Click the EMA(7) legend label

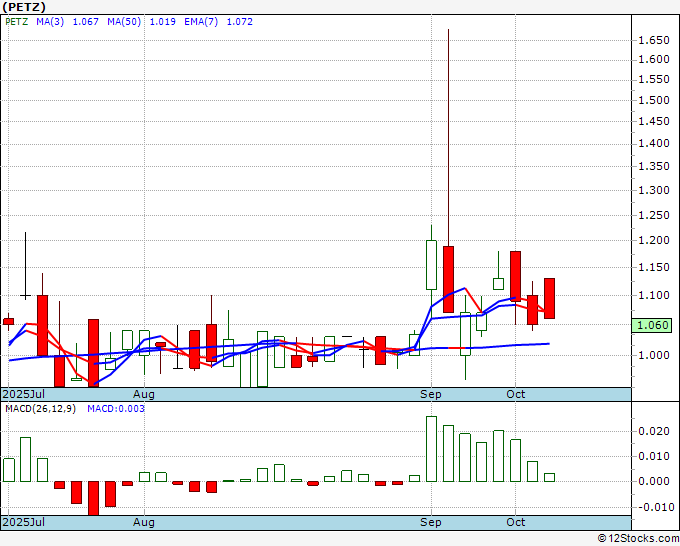(x=201, y=22)
